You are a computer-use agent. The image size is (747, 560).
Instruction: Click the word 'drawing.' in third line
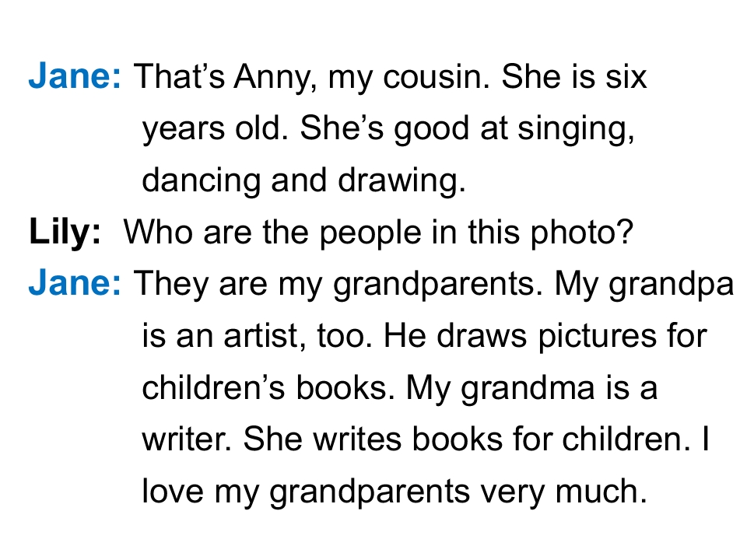coord(402,182)
